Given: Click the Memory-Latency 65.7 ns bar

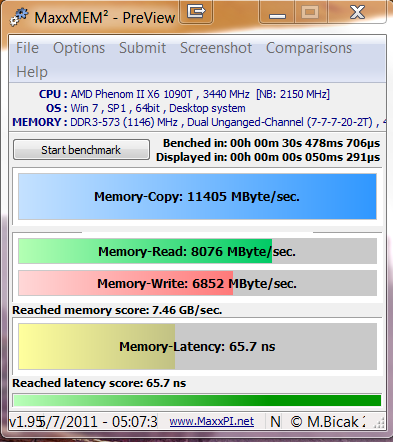Looking at the screenshot, I should click(x=197, y=346).
